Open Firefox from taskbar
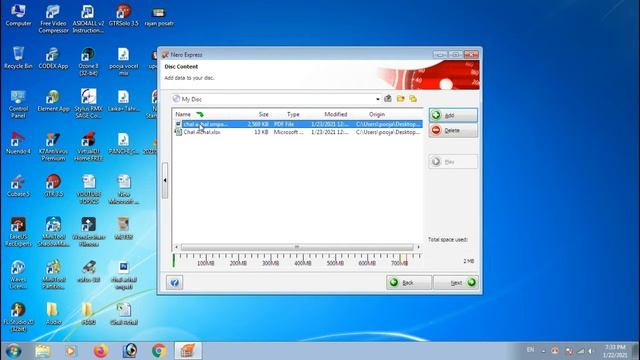 tap(100, 351)
